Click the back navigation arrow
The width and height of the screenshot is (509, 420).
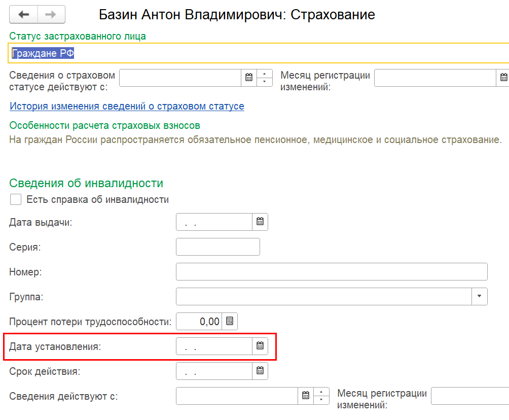23,15
